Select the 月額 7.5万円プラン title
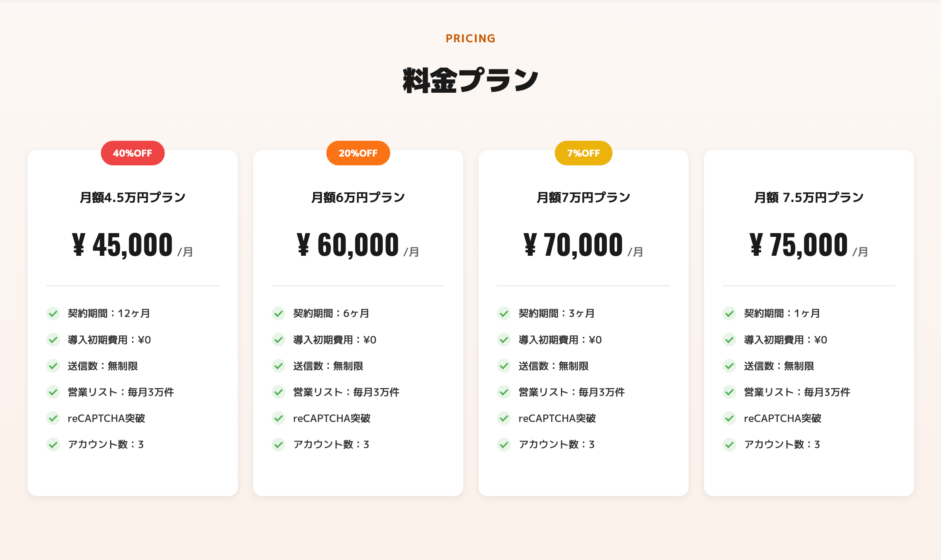This screenshot has height=560, width=941. click(x=809, y=197)
